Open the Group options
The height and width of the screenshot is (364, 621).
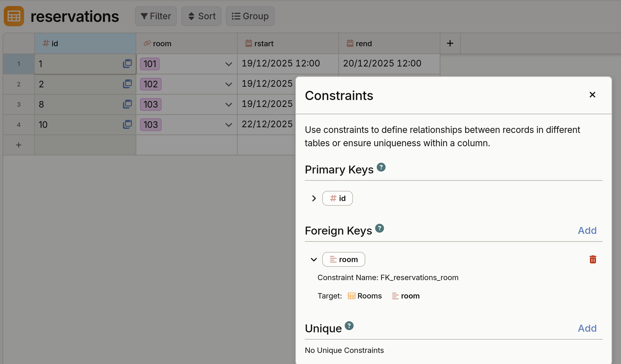250,16
